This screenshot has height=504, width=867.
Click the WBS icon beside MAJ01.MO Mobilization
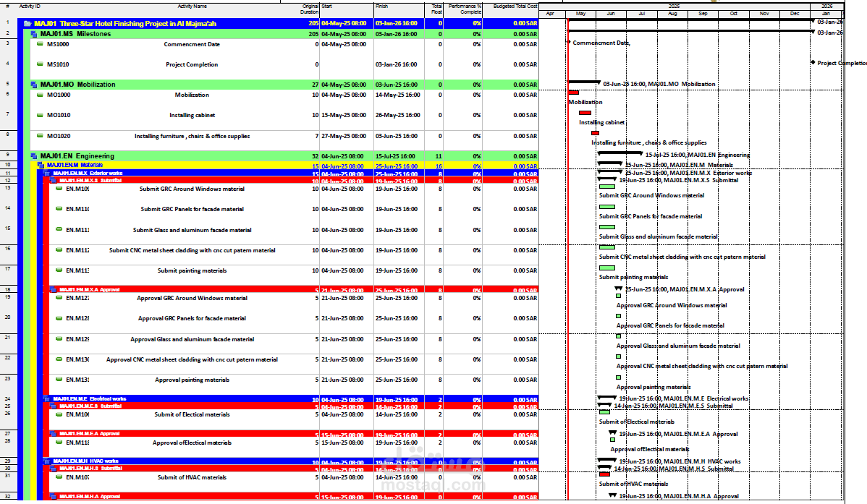tap(34, 85)
